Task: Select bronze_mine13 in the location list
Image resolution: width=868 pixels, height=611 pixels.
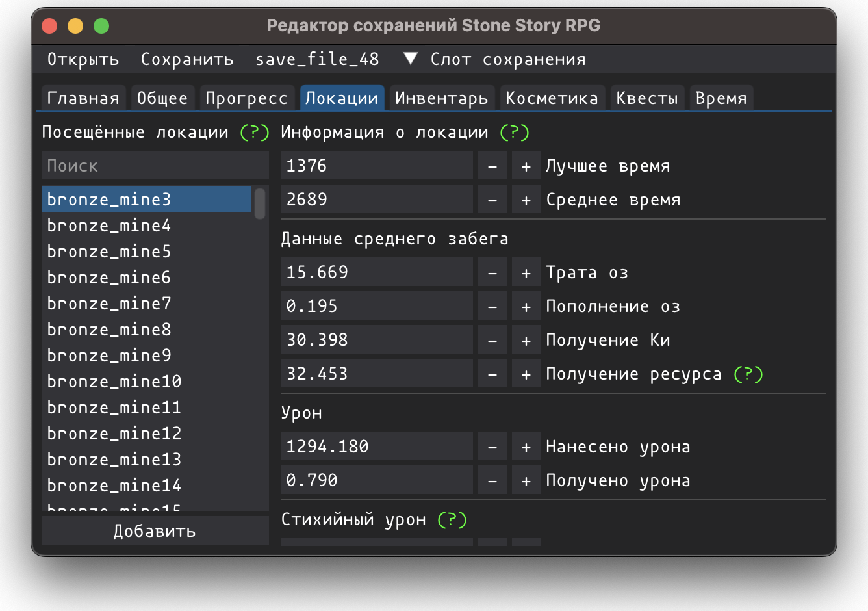Action: pos(146,460)
